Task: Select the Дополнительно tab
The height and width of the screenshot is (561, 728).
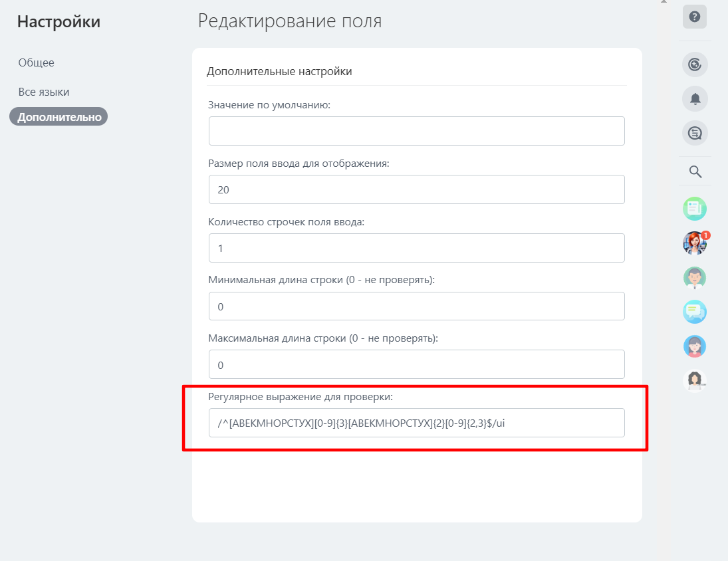Action: point(58,116)
